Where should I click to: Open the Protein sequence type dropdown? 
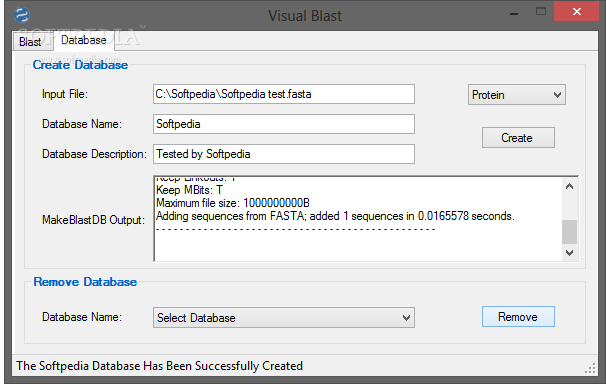pos(517,95)
